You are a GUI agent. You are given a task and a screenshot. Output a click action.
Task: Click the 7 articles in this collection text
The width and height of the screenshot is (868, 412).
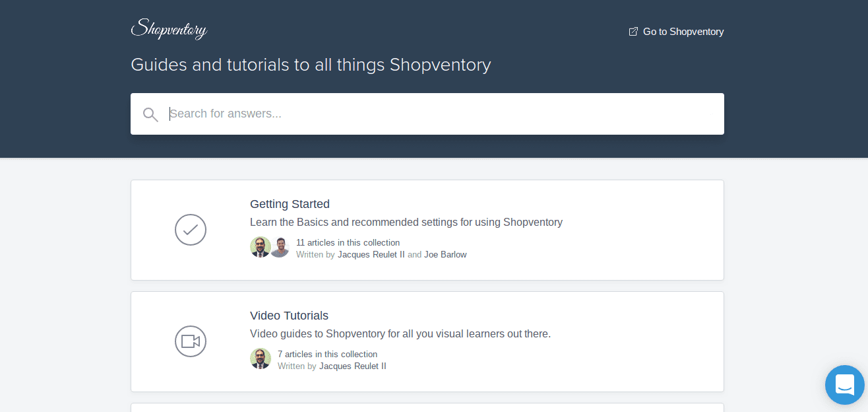327,354
